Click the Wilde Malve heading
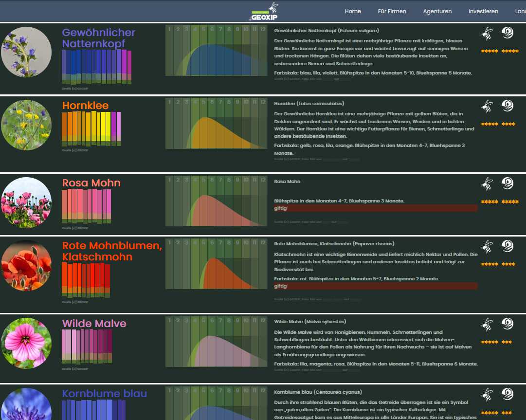The width and height of the screenshot is (526, 420). [x=94, y=323]
